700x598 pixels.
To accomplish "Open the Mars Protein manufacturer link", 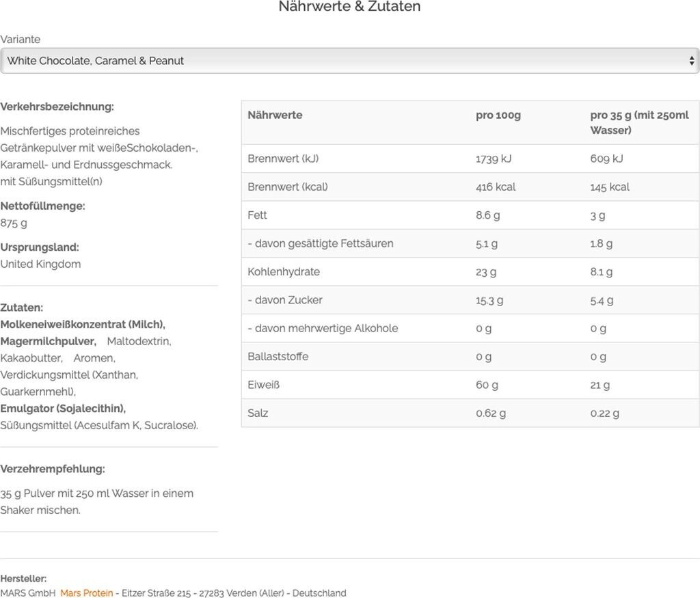I will pyautogui.click(x=86, y=593).
